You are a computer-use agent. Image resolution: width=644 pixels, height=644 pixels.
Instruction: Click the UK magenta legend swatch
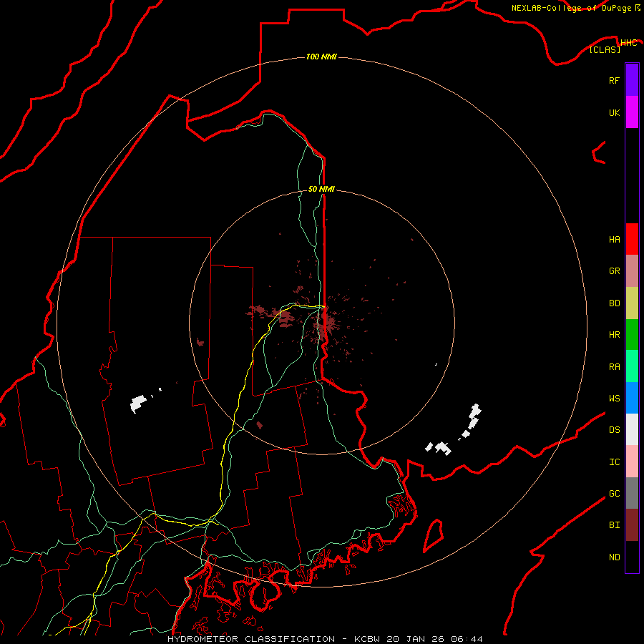632,112
